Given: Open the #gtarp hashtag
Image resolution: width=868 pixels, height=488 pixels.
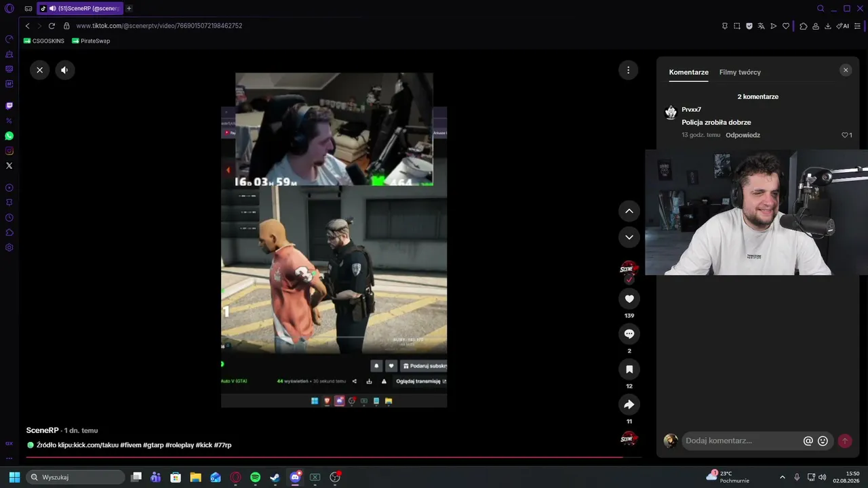Looking at the screenshot, I should click(x=153, y=445).
